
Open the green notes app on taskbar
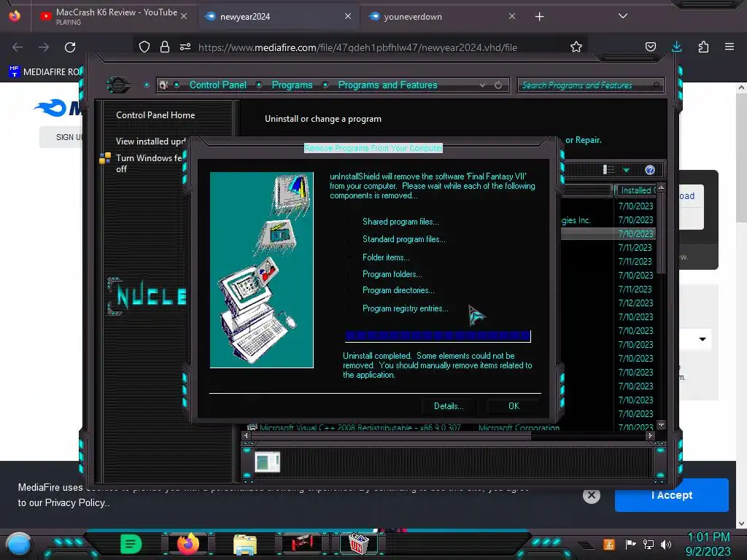click(x=131, y=544)
